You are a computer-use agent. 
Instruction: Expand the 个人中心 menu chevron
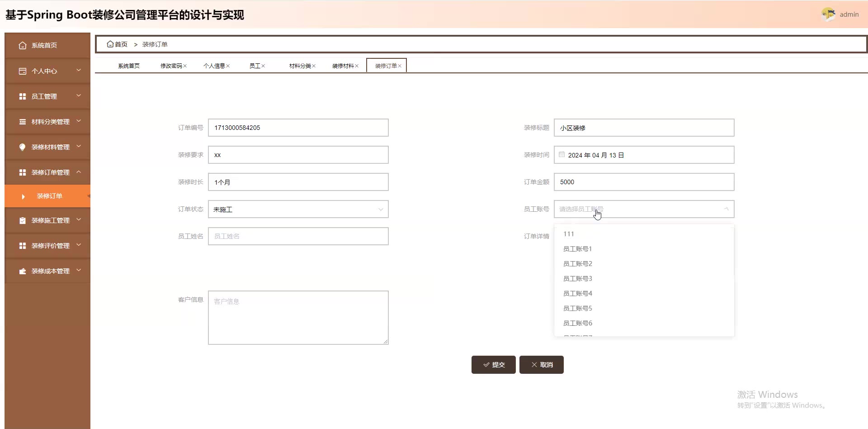point(79,70)
